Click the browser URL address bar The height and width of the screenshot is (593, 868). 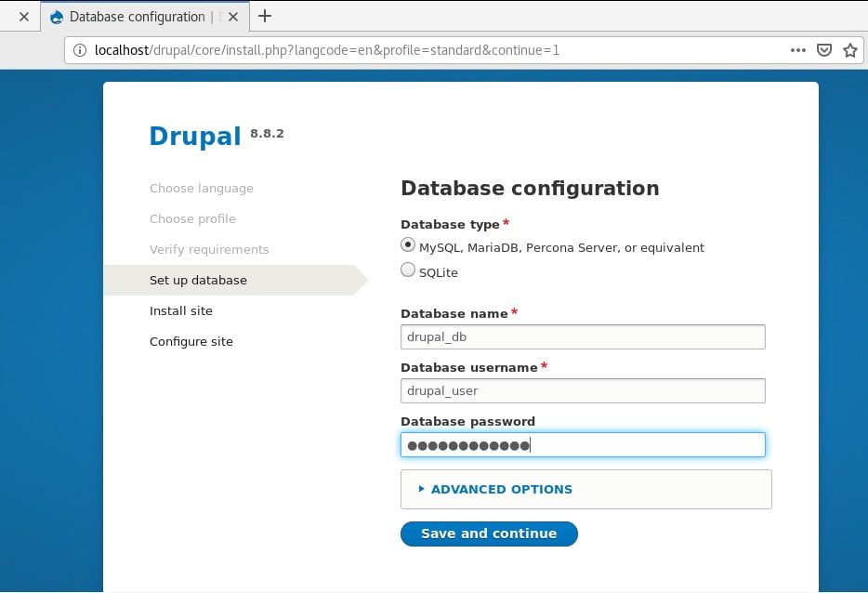click(432, 50)
